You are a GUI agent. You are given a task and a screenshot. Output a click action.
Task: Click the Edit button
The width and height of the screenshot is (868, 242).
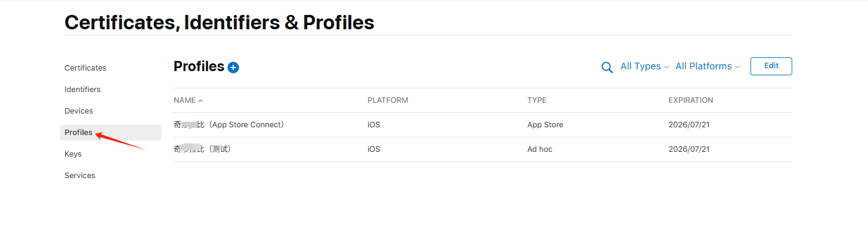pos(771,66)
